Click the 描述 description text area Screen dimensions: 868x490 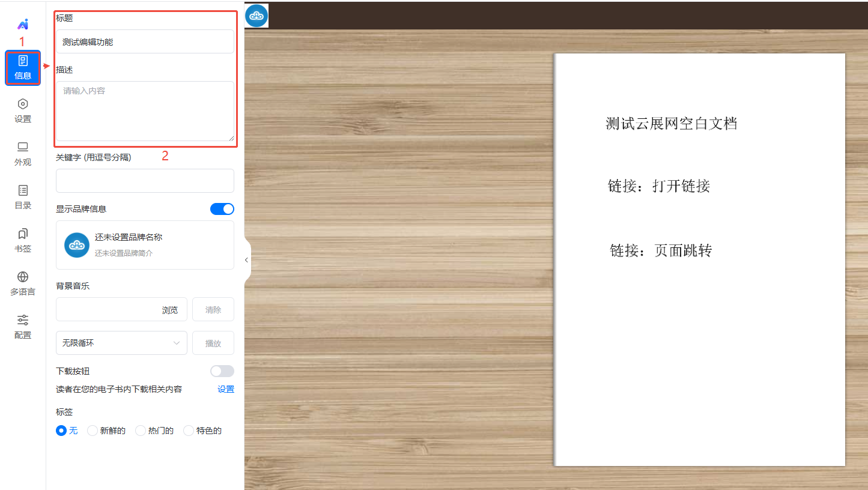click(145, 111)
